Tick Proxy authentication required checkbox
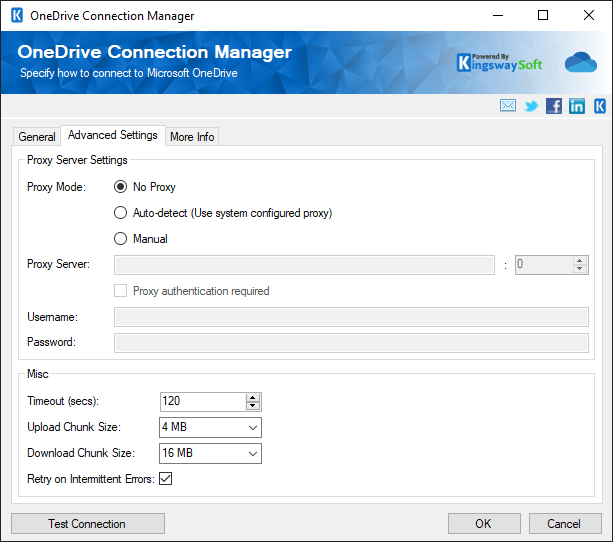Screen dimensions: 613x542 120,291
